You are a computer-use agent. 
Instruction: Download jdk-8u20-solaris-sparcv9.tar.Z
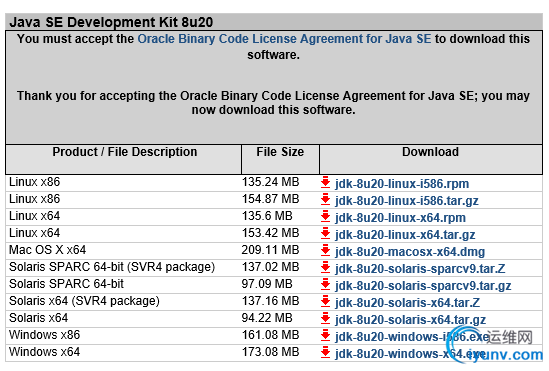click(420, 269)
